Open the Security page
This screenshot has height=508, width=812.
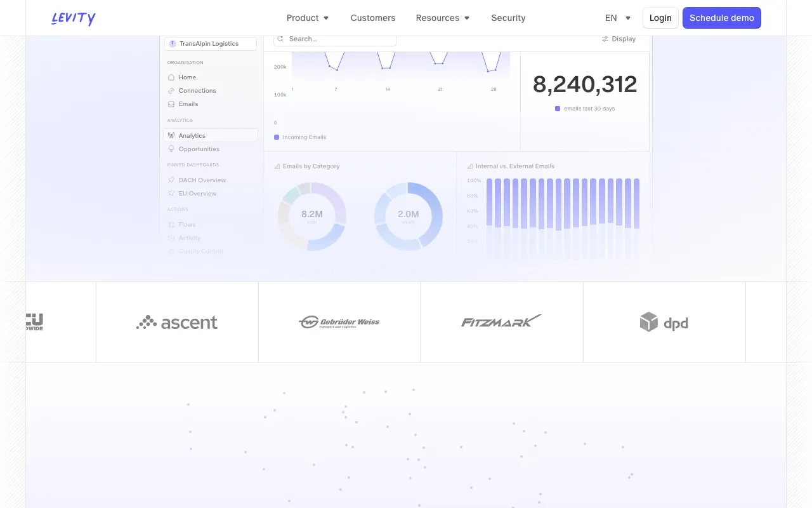tap(508, 18)
